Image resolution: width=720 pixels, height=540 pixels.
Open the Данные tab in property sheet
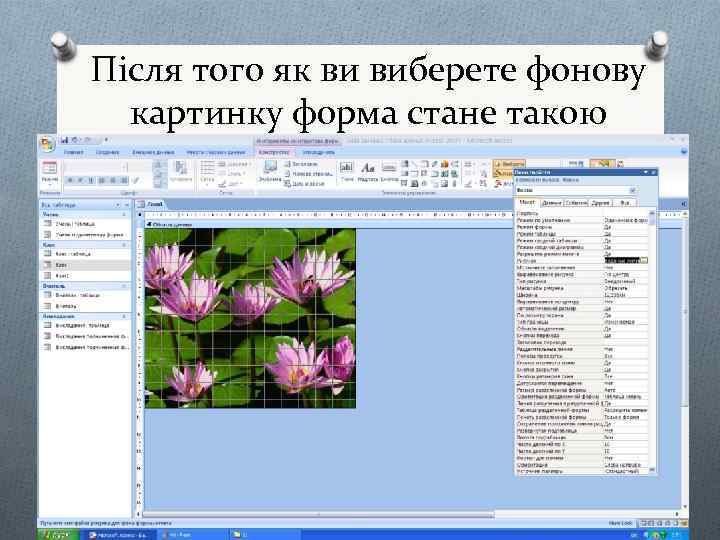[551, 202]
